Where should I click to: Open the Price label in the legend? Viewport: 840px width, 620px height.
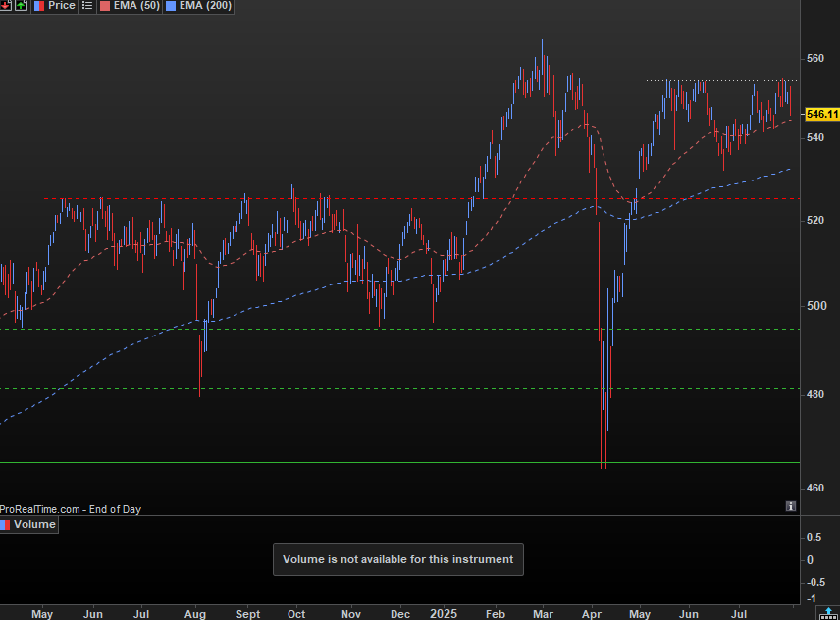click(61, 5)
